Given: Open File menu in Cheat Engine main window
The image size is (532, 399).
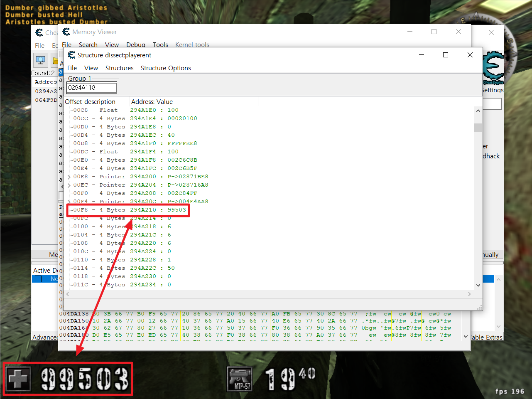Looking at the screenshot, I should coord(40,46).
